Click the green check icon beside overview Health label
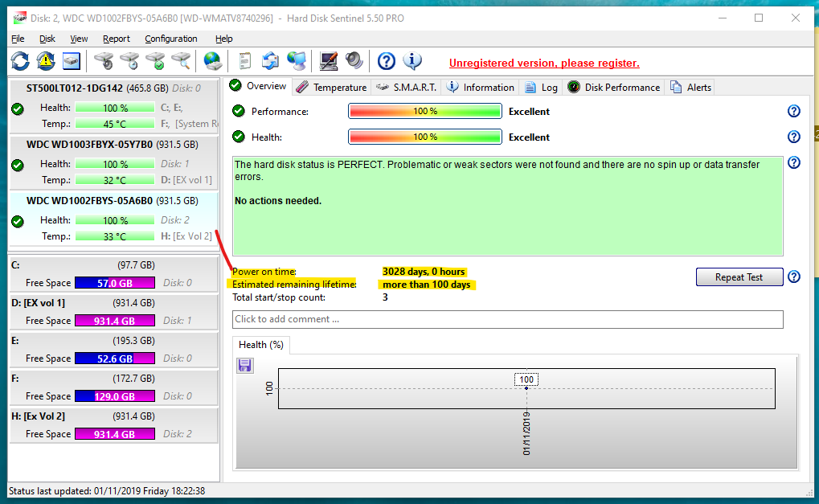Screen dimensions: 819x504 click(239, 137)
